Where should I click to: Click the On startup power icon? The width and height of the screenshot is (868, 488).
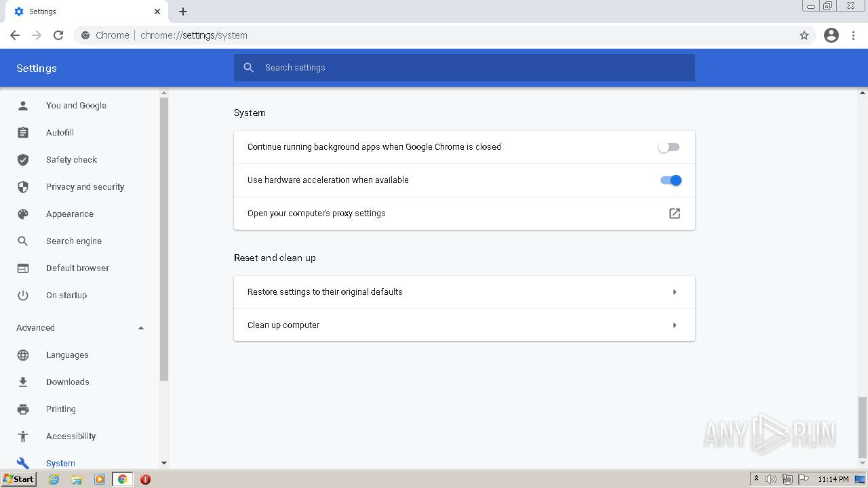pos(23,296)
